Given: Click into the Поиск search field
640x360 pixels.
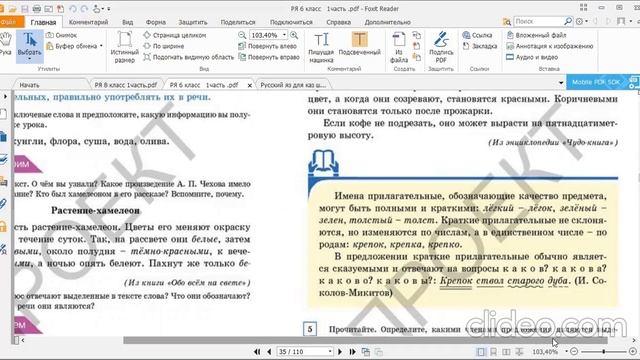Looking at the screenshot, I should pos(538,21).
